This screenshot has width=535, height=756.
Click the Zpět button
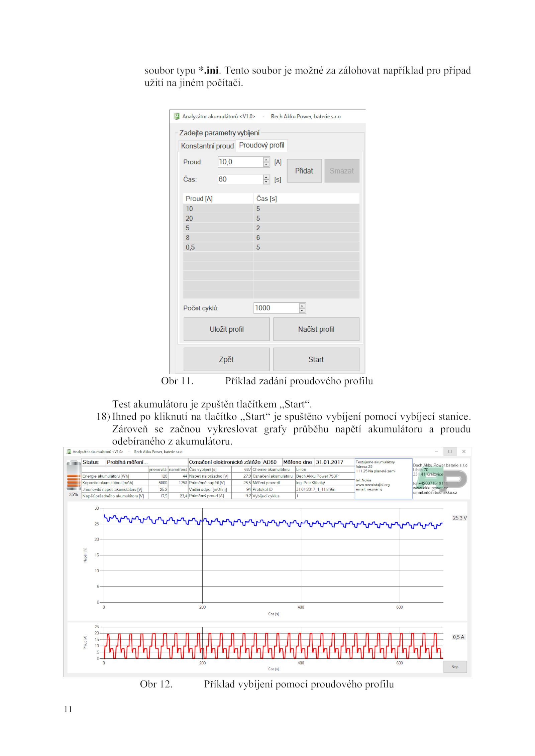[x=226, y=359]
